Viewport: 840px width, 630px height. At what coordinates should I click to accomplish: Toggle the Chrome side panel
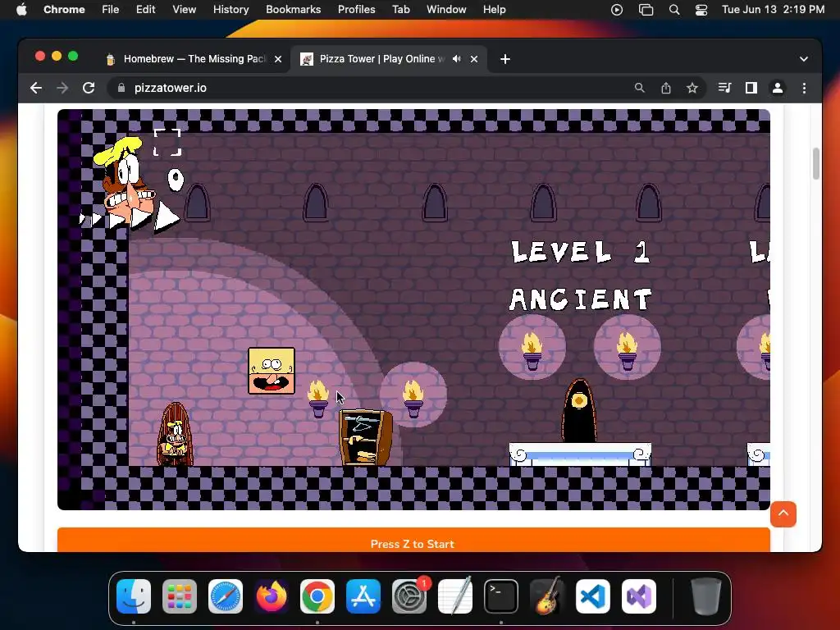pos(751,88)
